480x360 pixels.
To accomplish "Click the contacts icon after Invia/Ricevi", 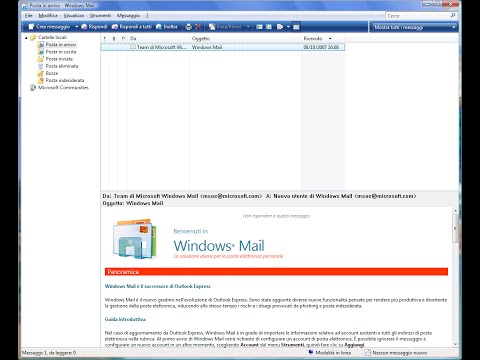I will 259,27.
